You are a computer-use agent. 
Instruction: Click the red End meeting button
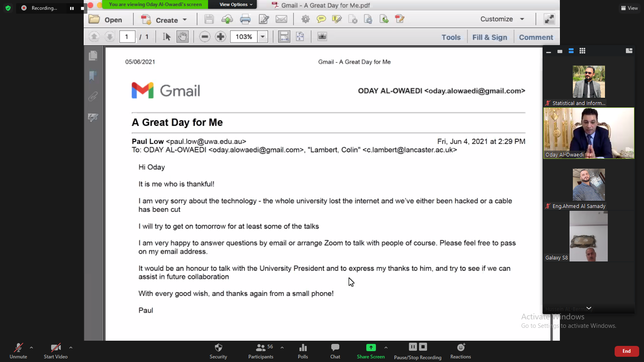pos(626,351)
